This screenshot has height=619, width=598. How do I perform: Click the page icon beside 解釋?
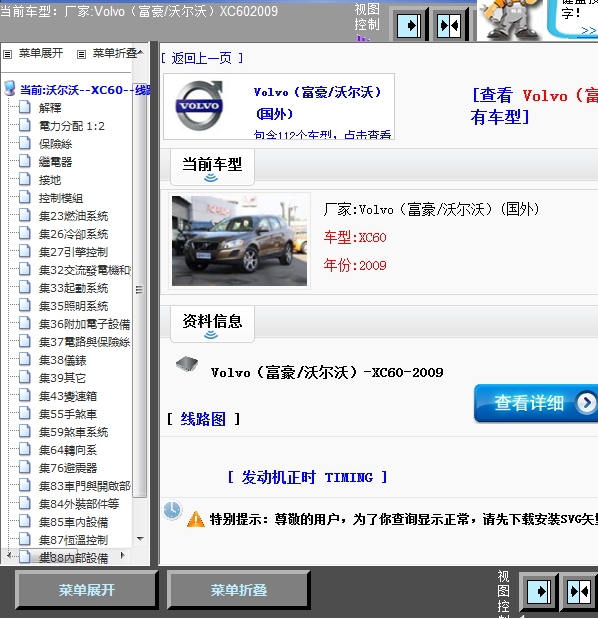click(x=25, y=107)
